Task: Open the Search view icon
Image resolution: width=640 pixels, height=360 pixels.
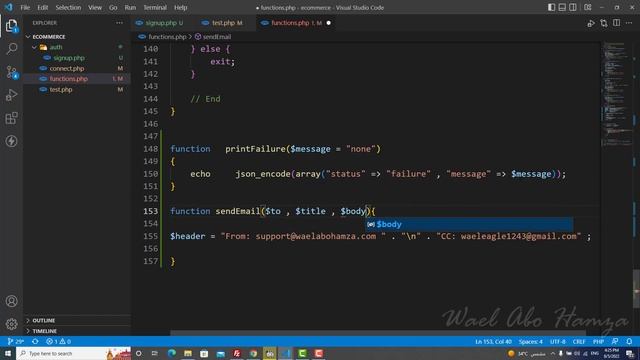Action: [11, 49]
